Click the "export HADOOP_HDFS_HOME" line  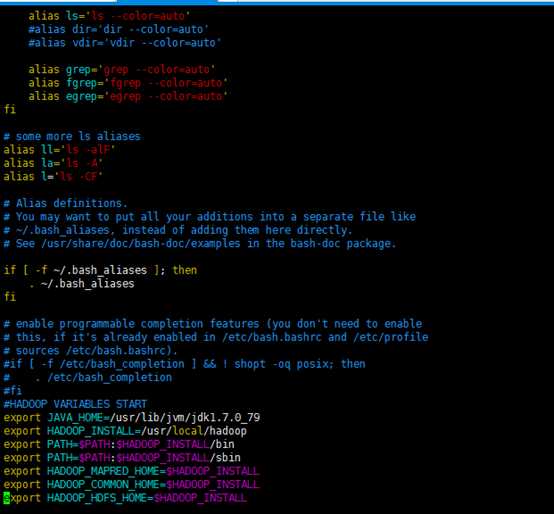125,498
